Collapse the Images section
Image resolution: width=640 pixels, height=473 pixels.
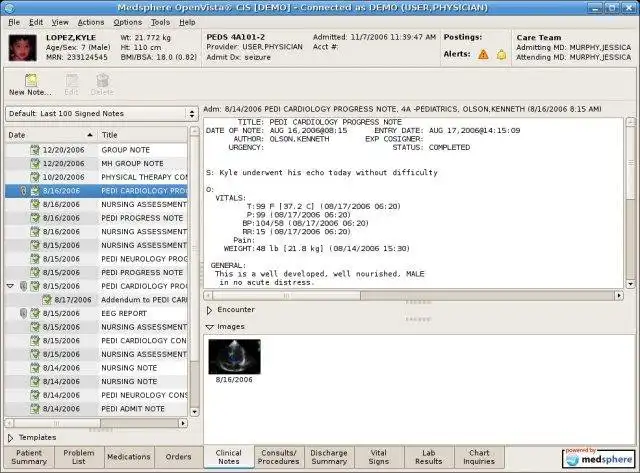[209, 327]
